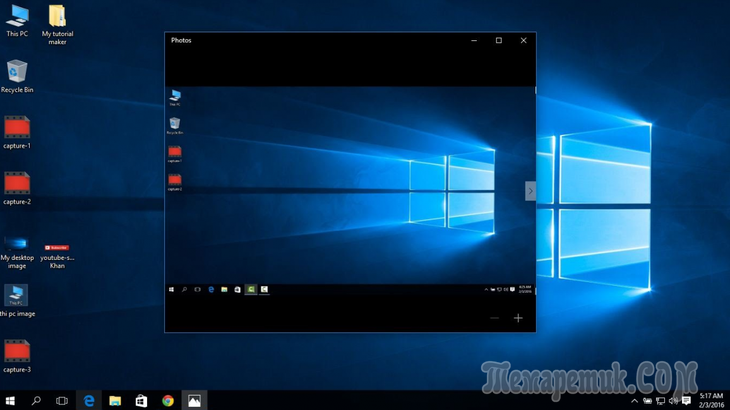
Task: Switch to Photos app on taskbar
Action: tap(194, 400)
